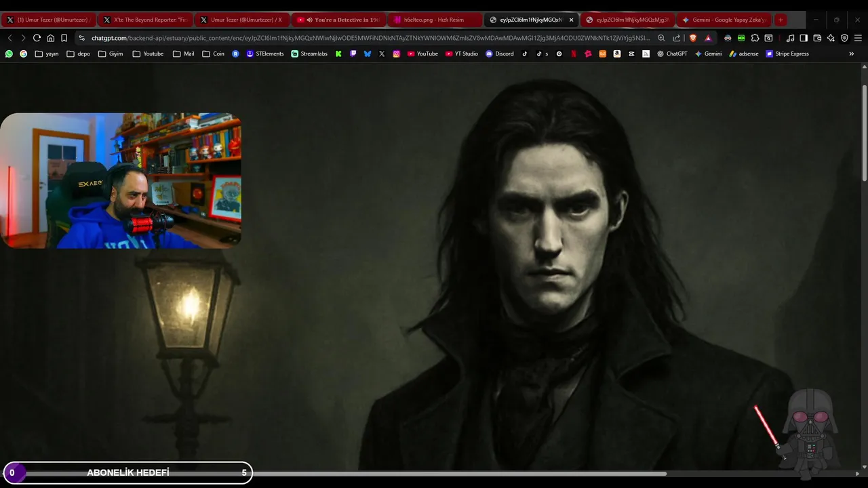Open Brave Leo AI sparkle icon
868x488 pixels.
pos(831,38)
